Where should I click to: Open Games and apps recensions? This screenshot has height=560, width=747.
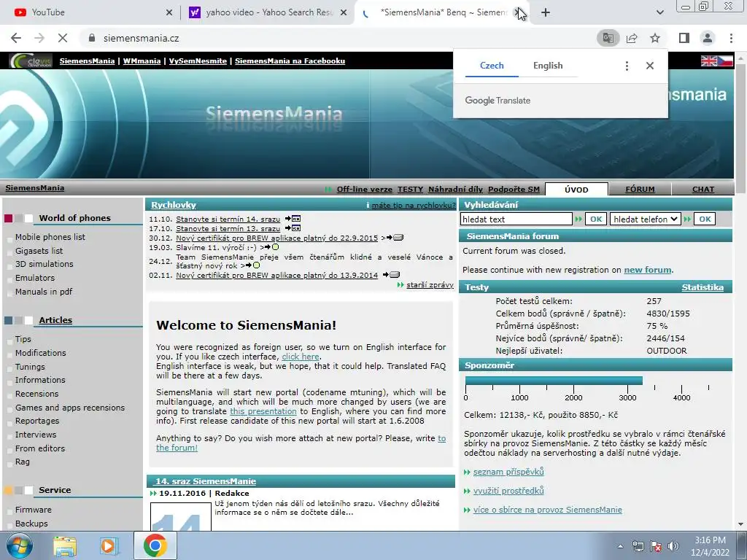pyautogui.click(x=70, y=408)
